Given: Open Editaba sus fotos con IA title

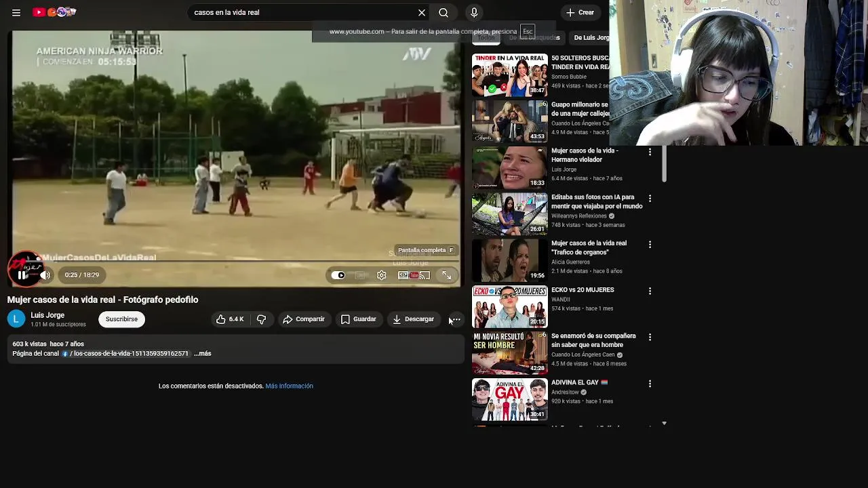Looking at the screenshot, I should pos(597,201).
